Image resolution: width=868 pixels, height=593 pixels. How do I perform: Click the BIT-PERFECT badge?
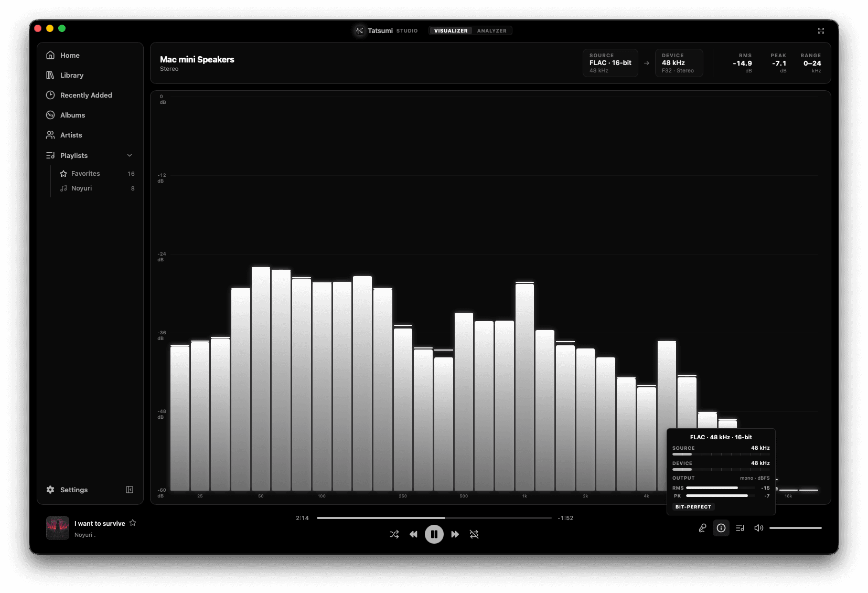[x=693, y=507]
